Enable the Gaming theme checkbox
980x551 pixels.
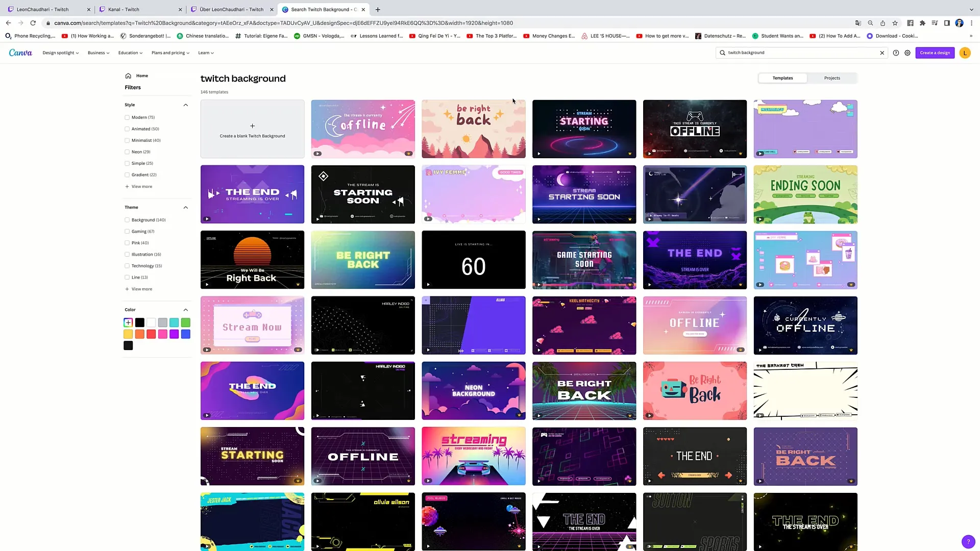(127, 232)
